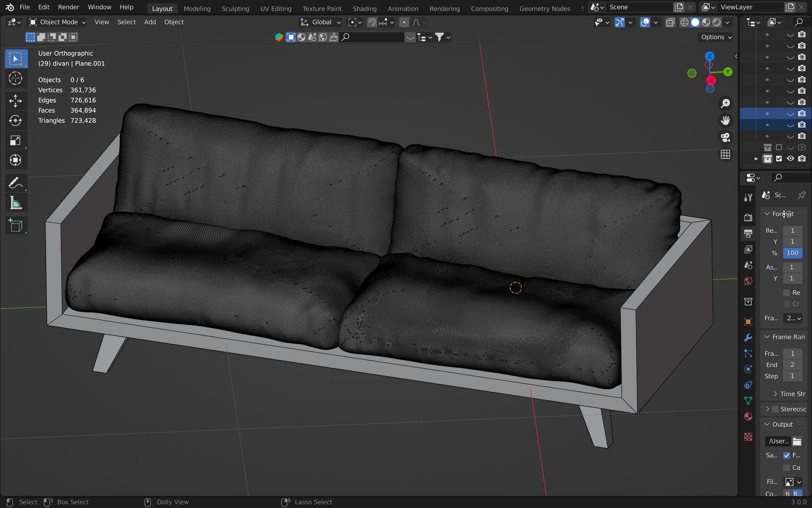Open the Modifier properties wrench tab
The width and height of the screenshot is (812, 508).
click(748, 338)
